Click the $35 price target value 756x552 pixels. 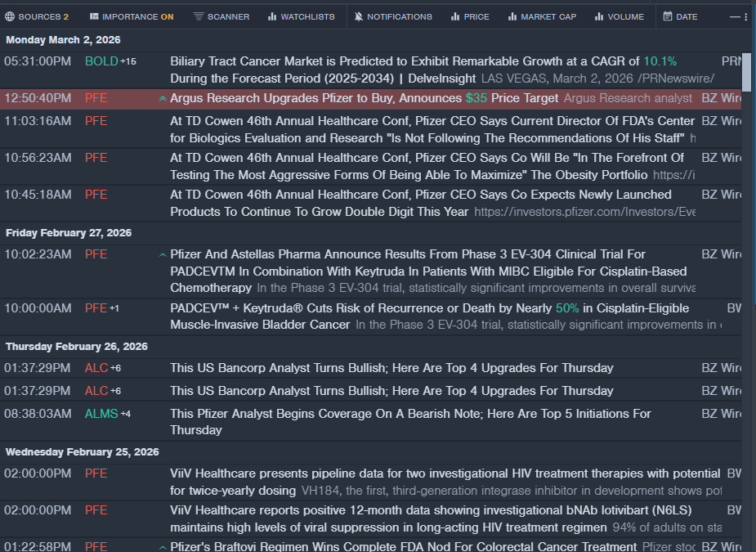[x=476, y=98]
